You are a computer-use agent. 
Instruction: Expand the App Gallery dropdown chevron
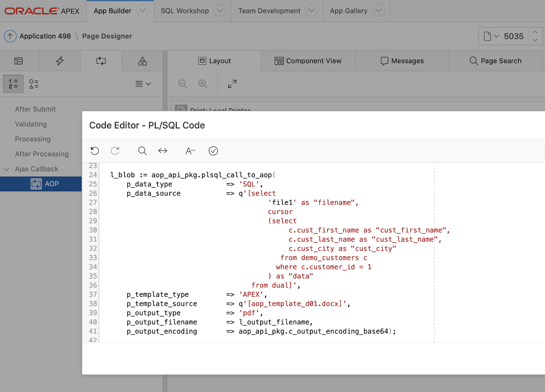click(378, 11)
